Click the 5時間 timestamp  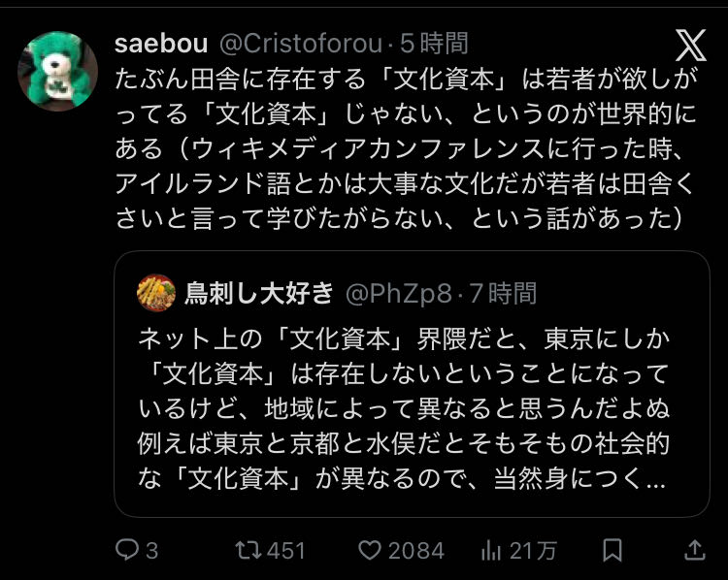(x=434, y=43)
